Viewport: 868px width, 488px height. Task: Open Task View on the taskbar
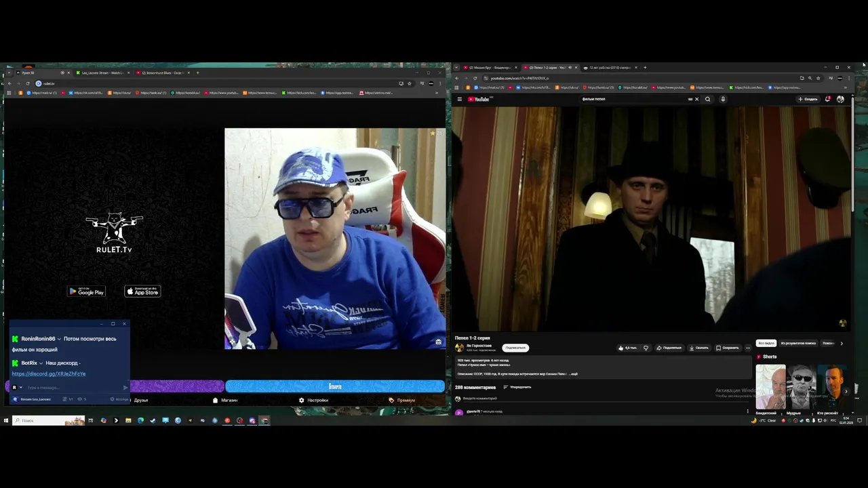91,420
